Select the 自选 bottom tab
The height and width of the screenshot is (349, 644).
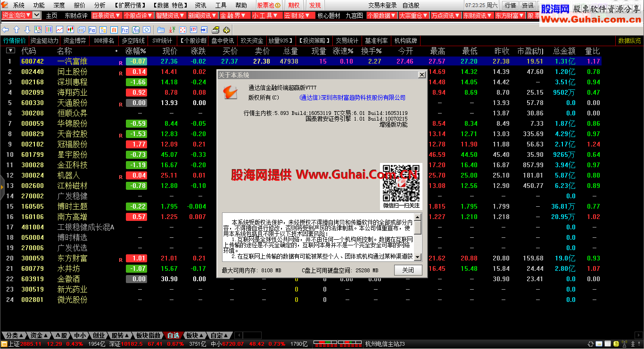(x=173, y=335)
